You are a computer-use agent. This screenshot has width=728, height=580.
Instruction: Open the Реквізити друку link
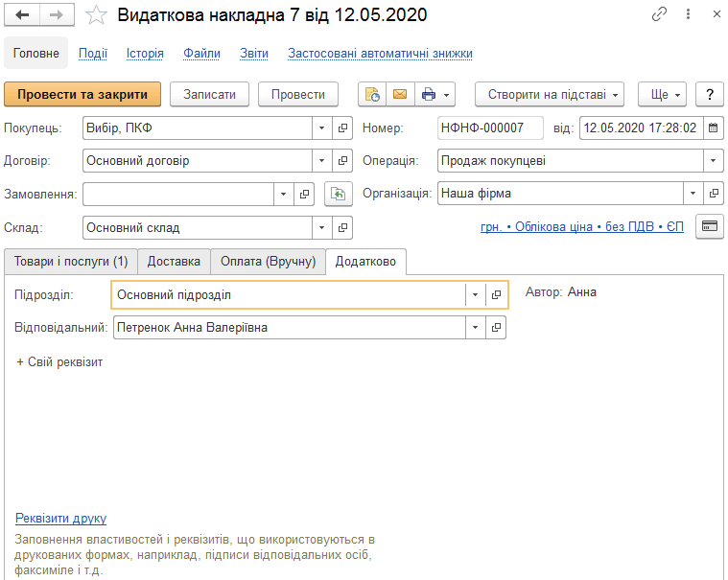(60, 518)
